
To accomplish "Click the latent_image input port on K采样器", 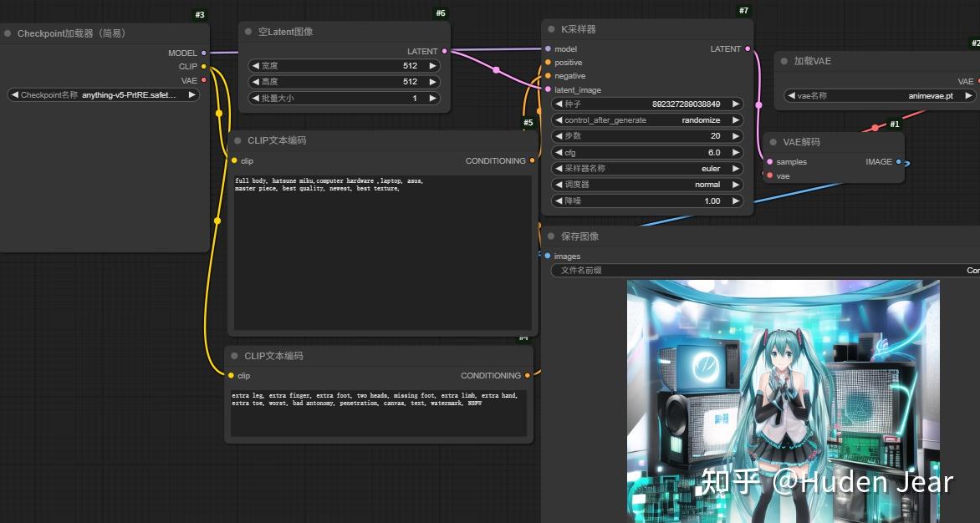I will pos(549,90).
